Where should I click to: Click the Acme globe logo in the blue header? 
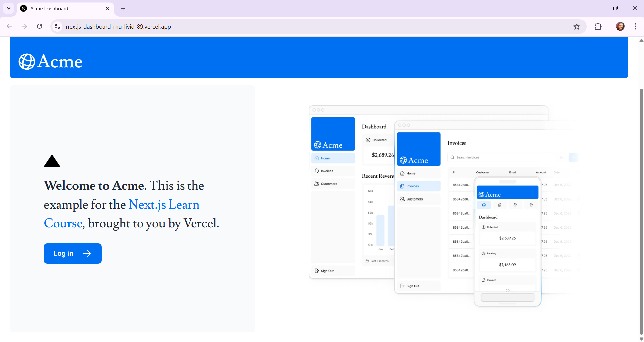(27, 61)
